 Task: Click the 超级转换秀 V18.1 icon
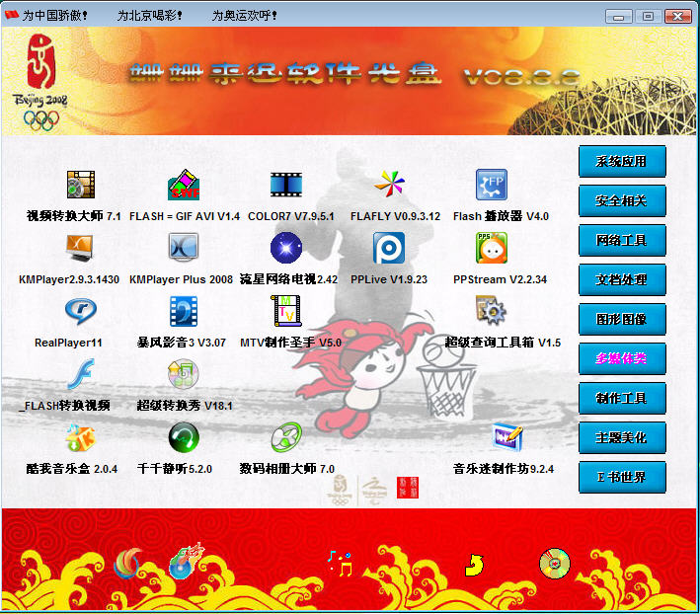[x=184, y=374]
